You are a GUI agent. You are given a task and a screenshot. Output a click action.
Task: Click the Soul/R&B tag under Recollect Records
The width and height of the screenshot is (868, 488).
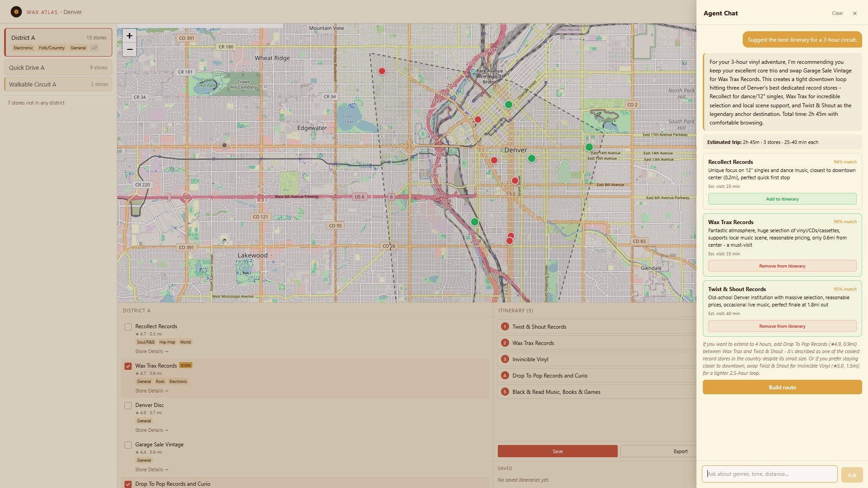point(146,342)
